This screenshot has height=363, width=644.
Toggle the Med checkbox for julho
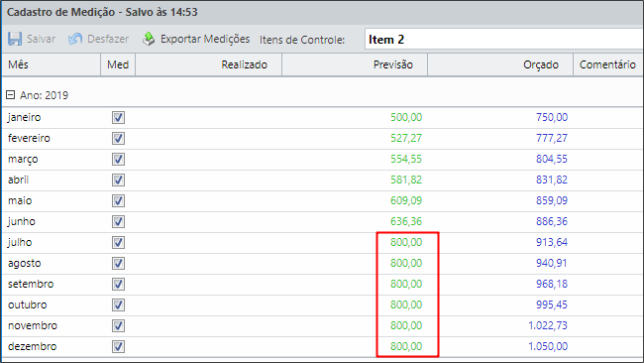(118, 243)
